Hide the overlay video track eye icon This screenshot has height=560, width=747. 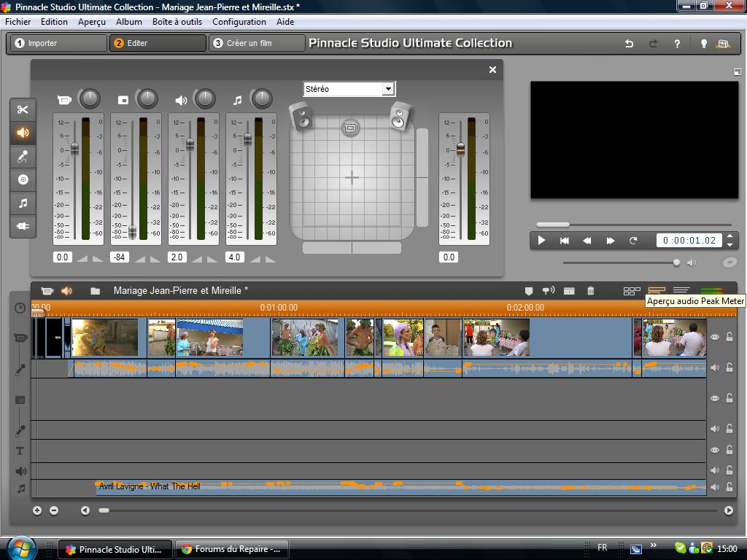(715, 398)
